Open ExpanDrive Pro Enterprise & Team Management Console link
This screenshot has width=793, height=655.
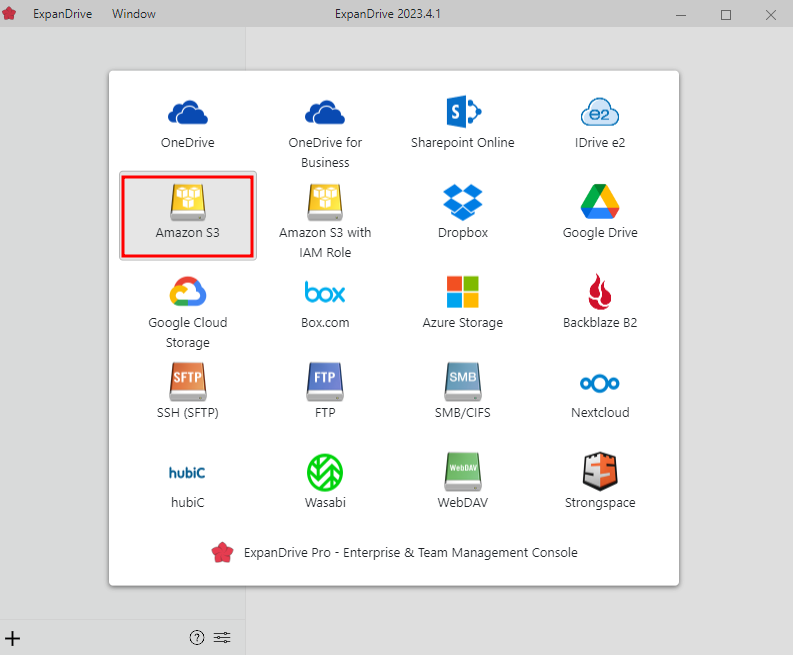pyautogui.click(x=394, y=552)
